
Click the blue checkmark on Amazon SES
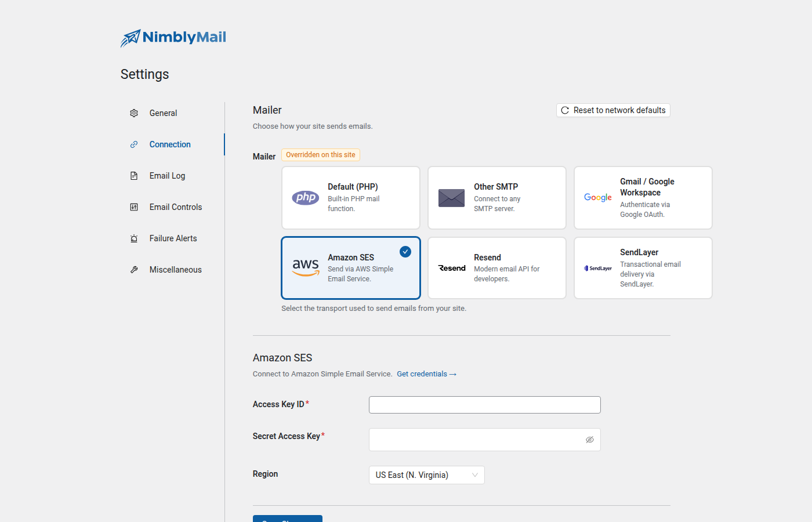(405, 252)
